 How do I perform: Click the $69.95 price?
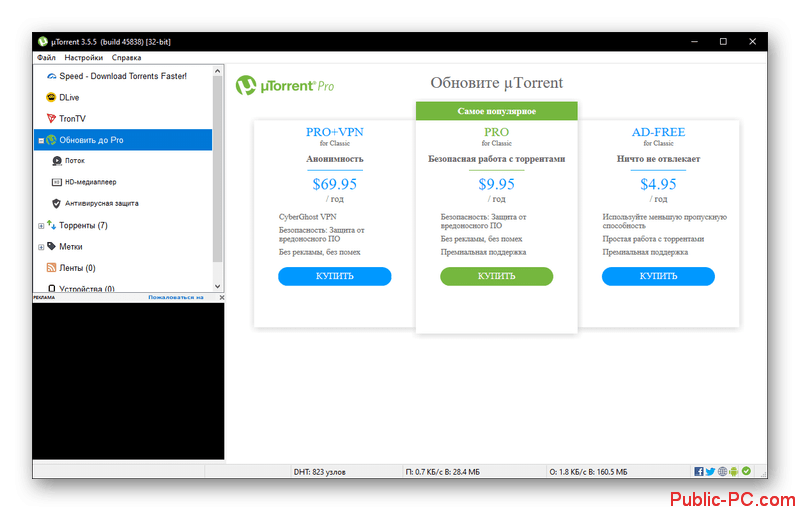(335, 184)
